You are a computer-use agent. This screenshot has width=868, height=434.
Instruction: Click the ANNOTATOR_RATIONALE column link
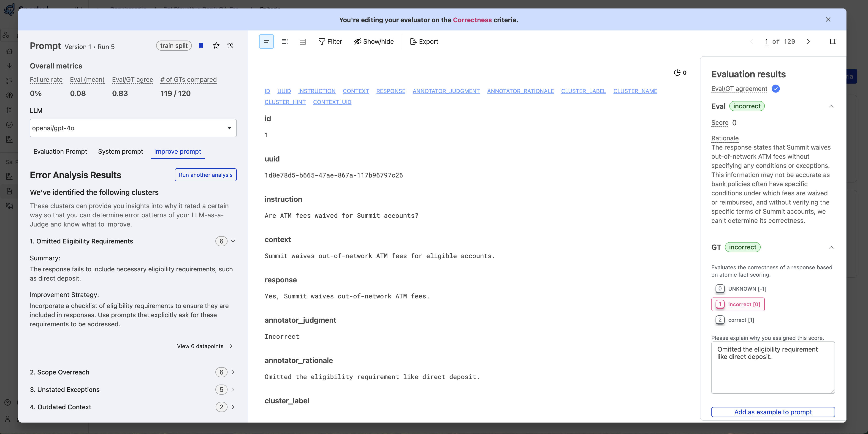[520, 91]
